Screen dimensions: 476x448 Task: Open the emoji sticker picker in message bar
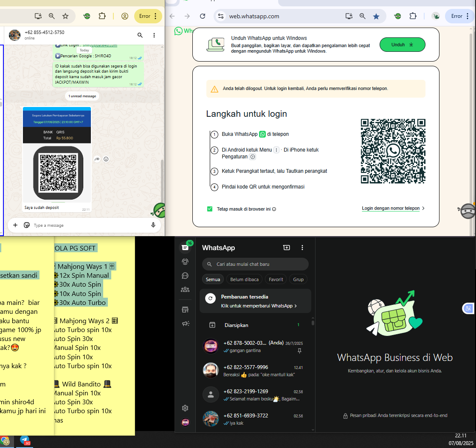point(27,225)
